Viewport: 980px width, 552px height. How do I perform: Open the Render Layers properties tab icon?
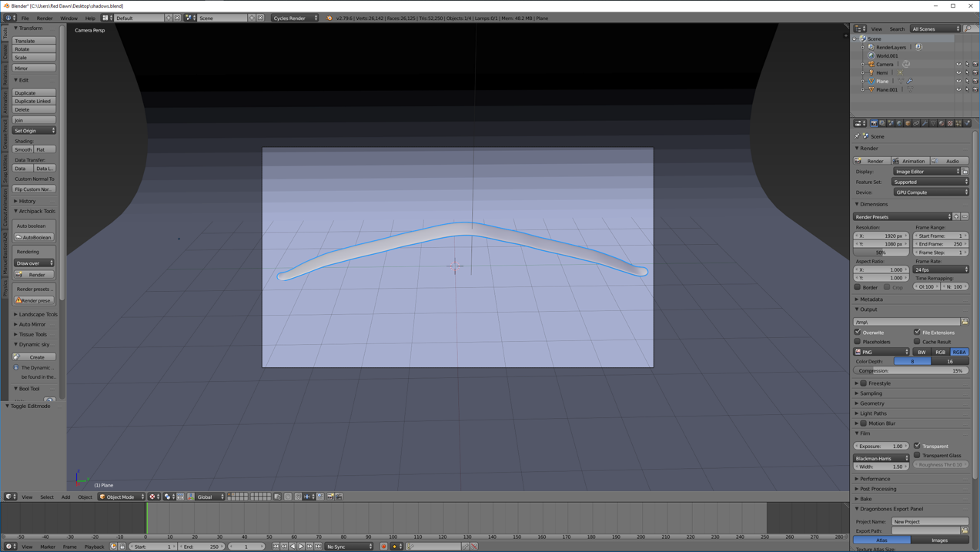[882, 123]
